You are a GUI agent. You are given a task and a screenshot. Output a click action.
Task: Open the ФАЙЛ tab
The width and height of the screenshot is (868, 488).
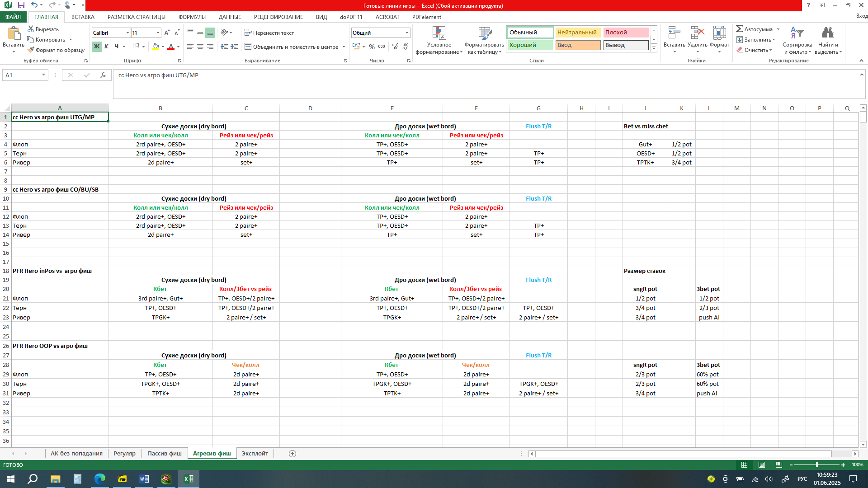point(13,17)
